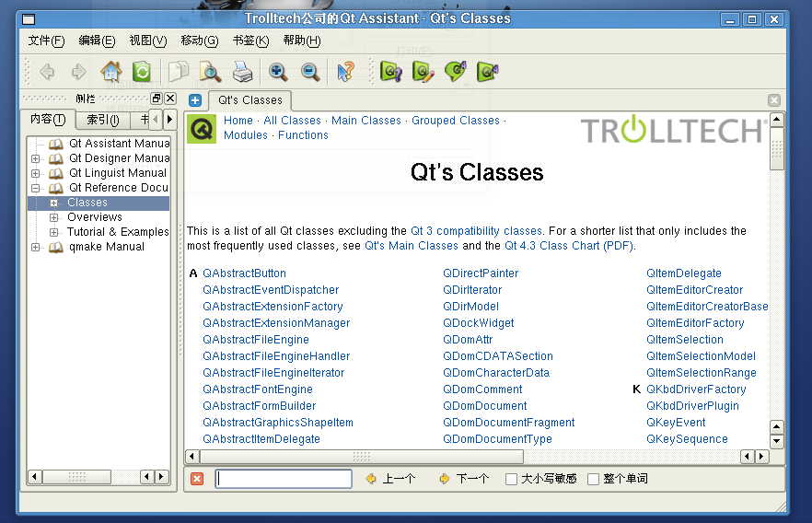Screen dimensions: 812x523
Task: Expand the Qt Linguist Manual tree node
Action: click(35, 173)
